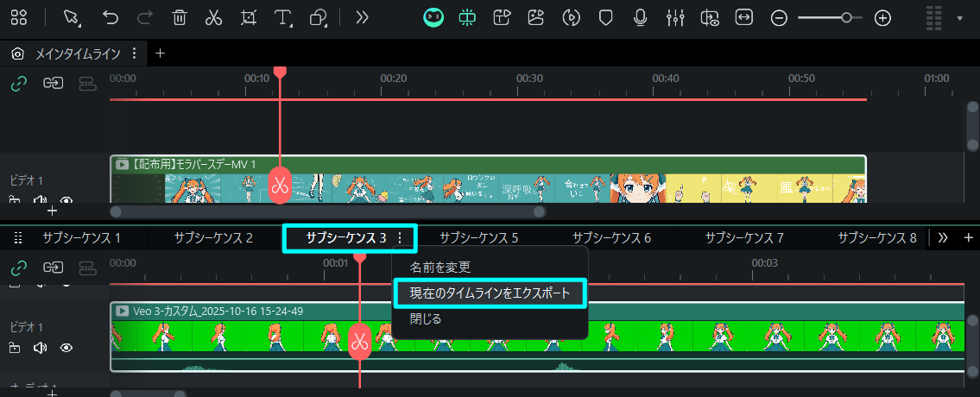Add a new timeline with plus beside メインタイムライン
This screenshot has width=980, height=397.
[160, 54]
